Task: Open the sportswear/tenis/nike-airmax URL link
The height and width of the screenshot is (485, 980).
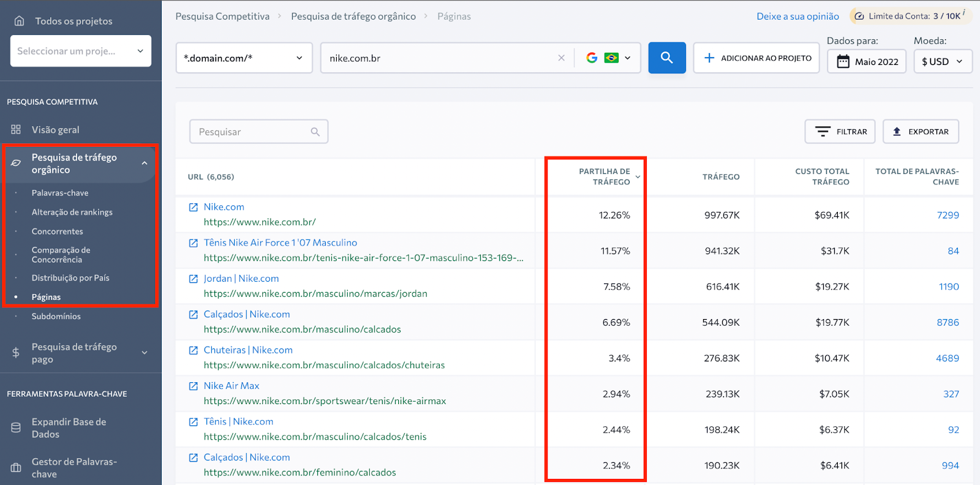Action: (x=325, y=401)
